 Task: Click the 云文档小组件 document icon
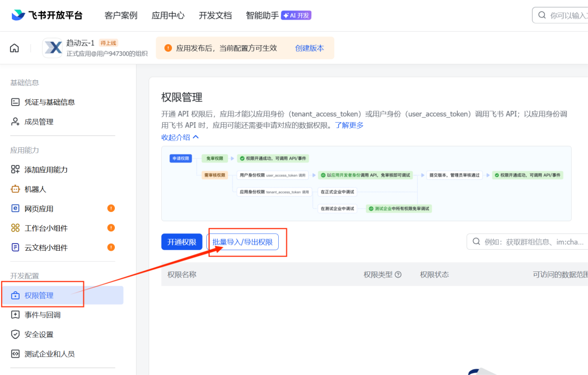[x=15, y=247]
